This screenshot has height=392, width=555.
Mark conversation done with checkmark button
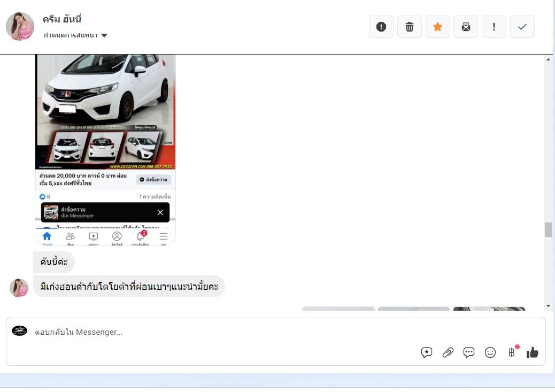click(x=522, y=27)
